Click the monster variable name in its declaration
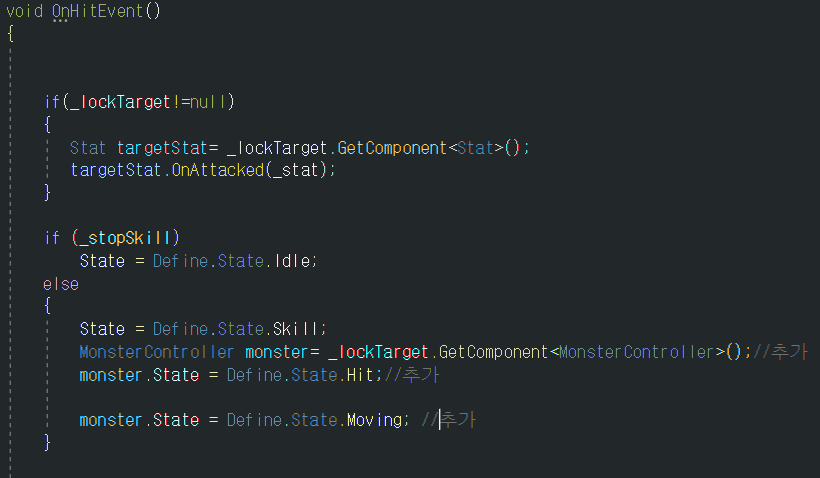This screenshot has height=478, width=820. tap(277, 352)
